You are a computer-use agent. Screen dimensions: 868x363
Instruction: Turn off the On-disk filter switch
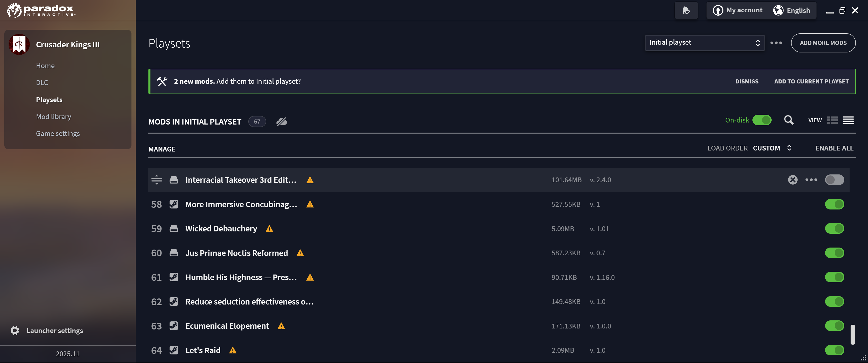click(762, 120)
